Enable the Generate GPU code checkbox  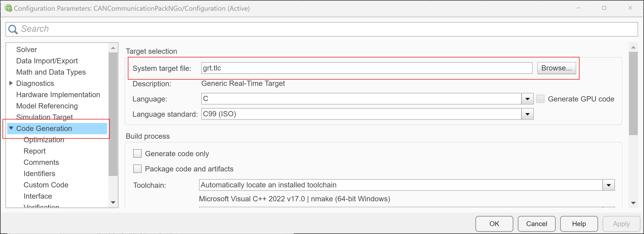pos(540,98)
